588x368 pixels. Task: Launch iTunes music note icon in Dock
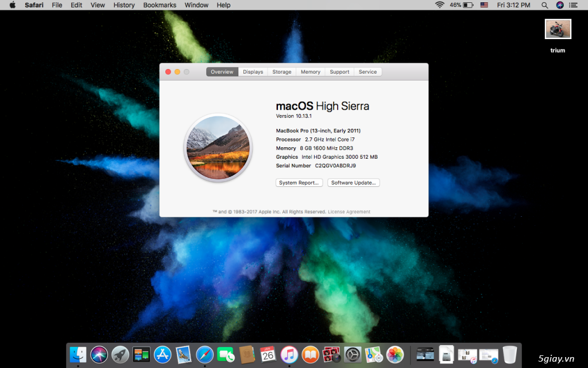pos(289,354)
